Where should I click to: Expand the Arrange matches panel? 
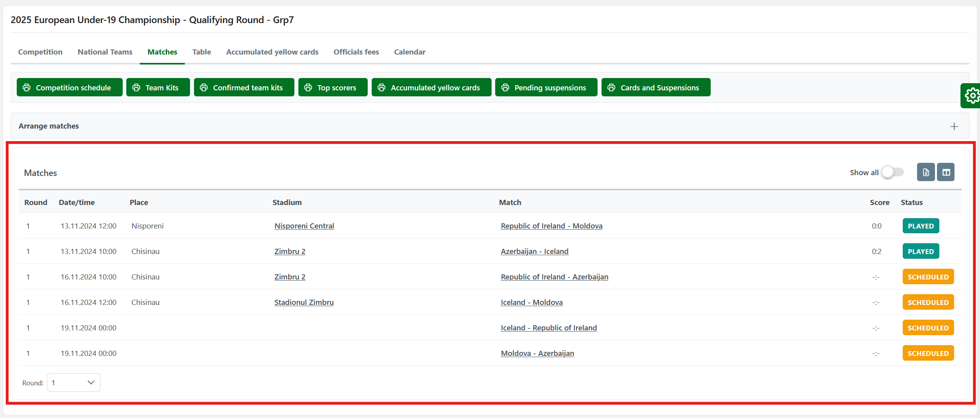coord(954,127)
